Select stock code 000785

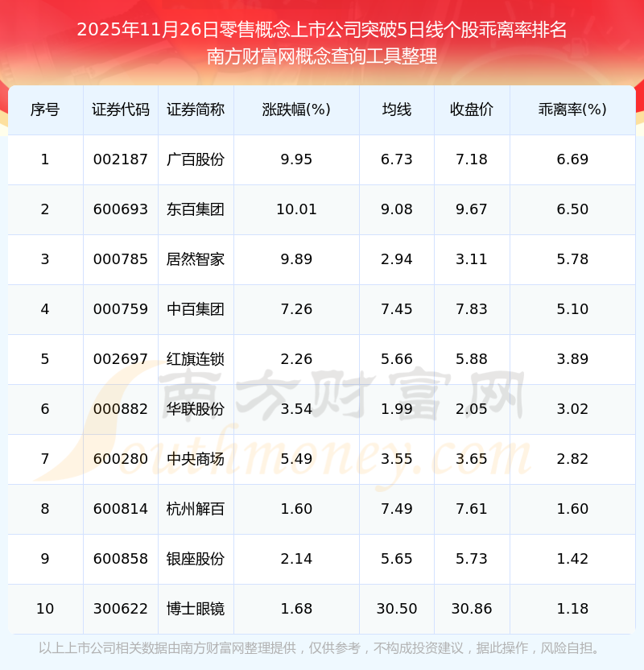(121, 259)
